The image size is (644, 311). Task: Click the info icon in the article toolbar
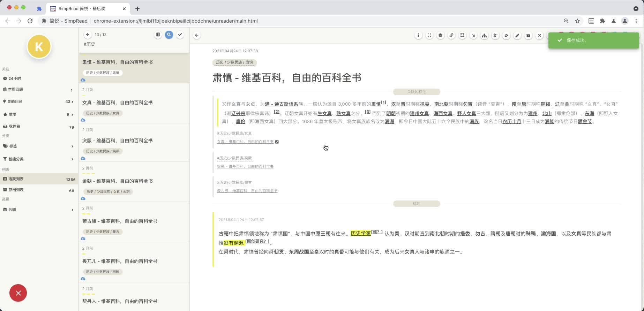pyautogui.click(x=418, y=35)
